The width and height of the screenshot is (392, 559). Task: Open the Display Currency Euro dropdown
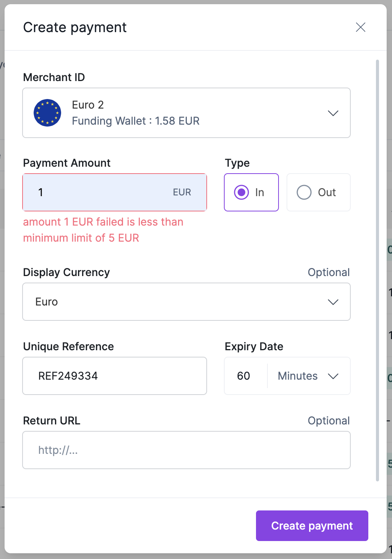[186, 302]
